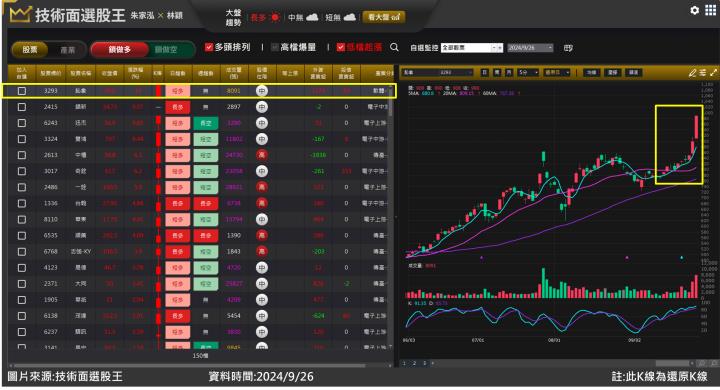Click the export icon beside the date field

click(x=568, y=48)
